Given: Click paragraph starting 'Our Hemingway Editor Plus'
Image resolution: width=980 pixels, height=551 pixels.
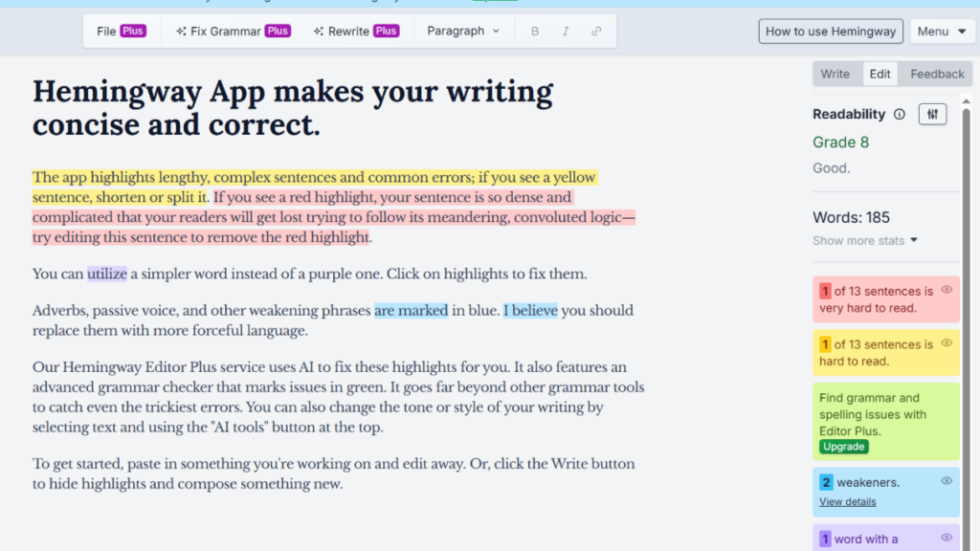Looking at the screenshot, I should pyautogui.click(x=338, y=397).
